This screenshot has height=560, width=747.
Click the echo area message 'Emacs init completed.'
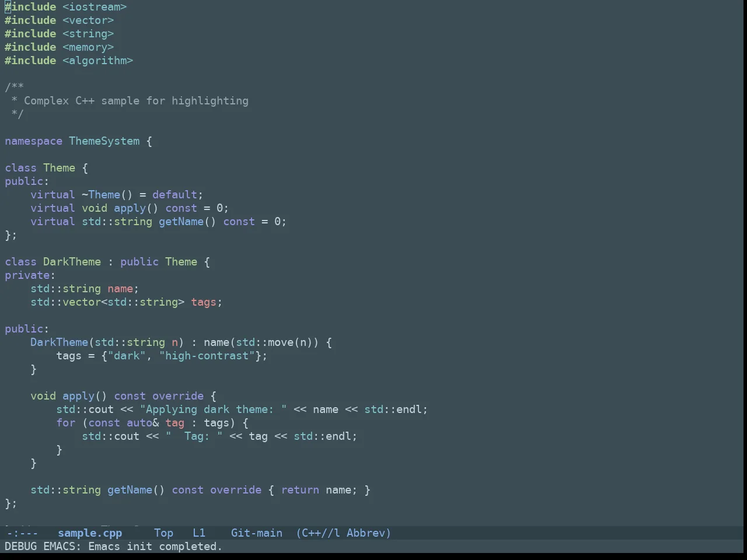point(155,546)
